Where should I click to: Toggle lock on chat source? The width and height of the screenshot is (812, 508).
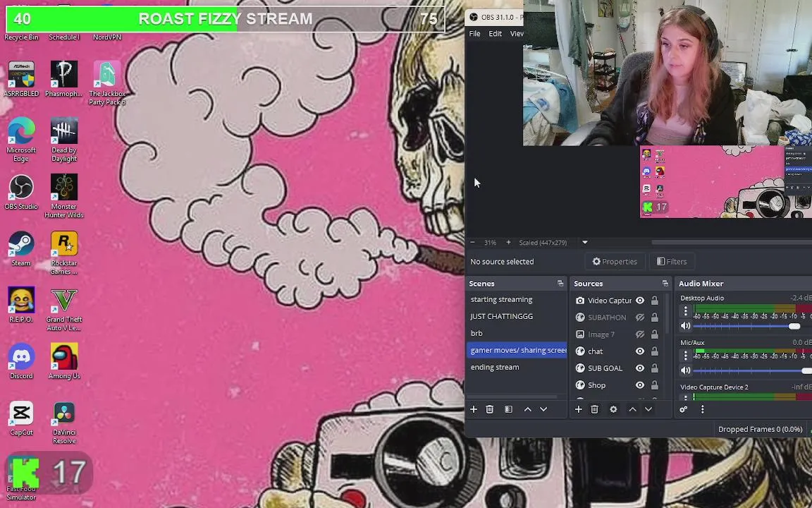(655, 351)
